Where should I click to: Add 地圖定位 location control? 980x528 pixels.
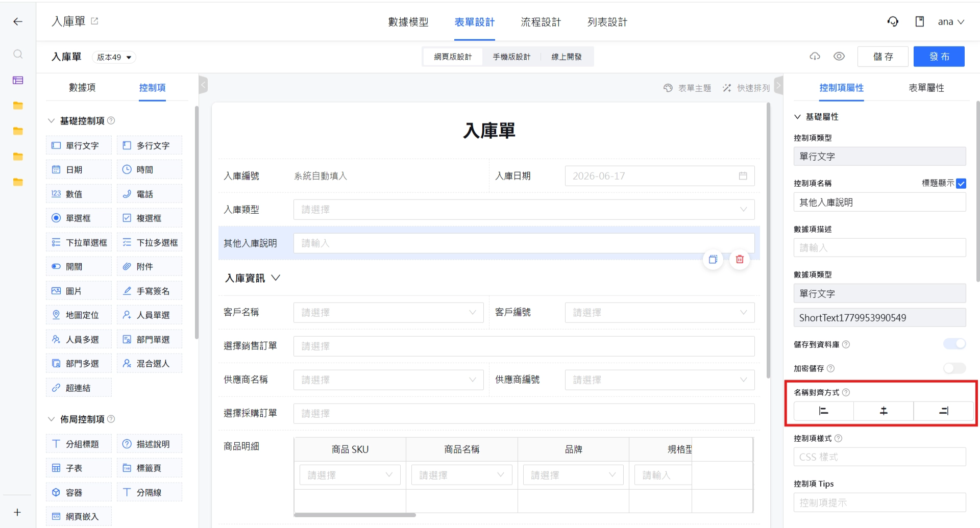[x=79, y=315]
